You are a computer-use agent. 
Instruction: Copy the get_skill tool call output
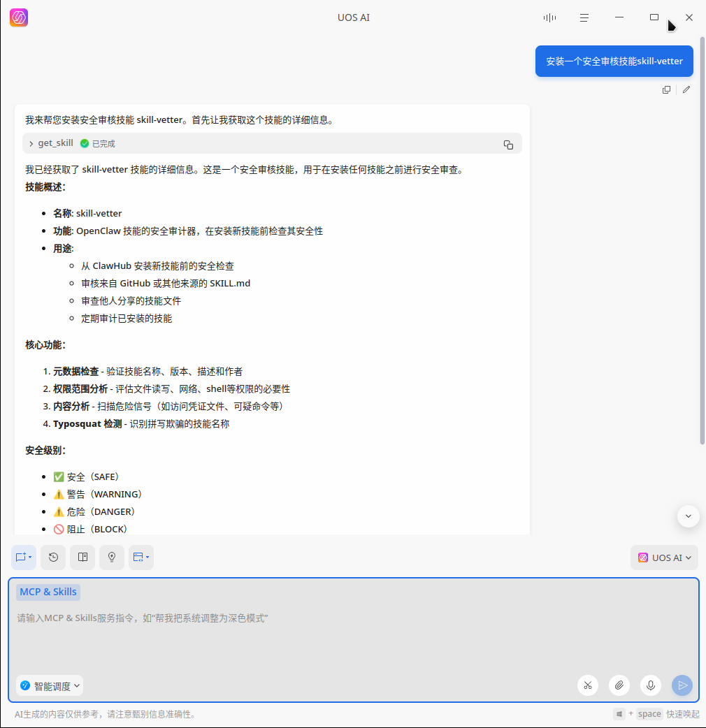tap(508, 145)
